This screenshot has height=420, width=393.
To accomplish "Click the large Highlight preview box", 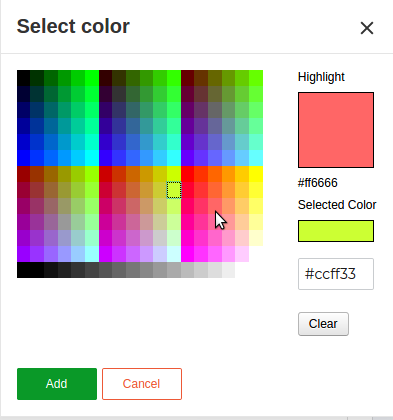I will click(x=336, y=130).
